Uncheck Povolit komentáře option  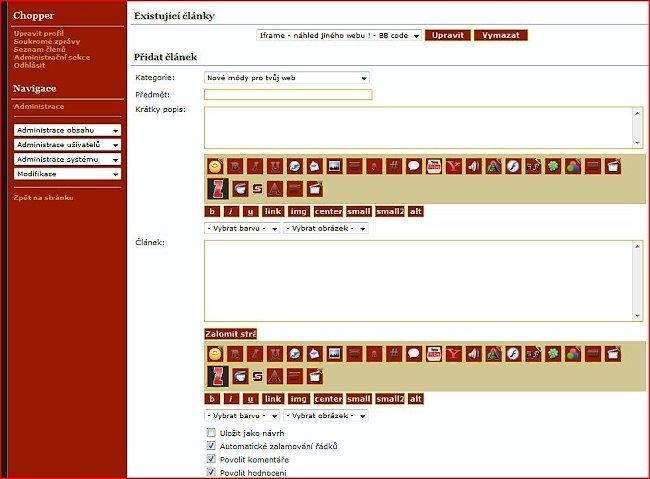click(211, 459)
